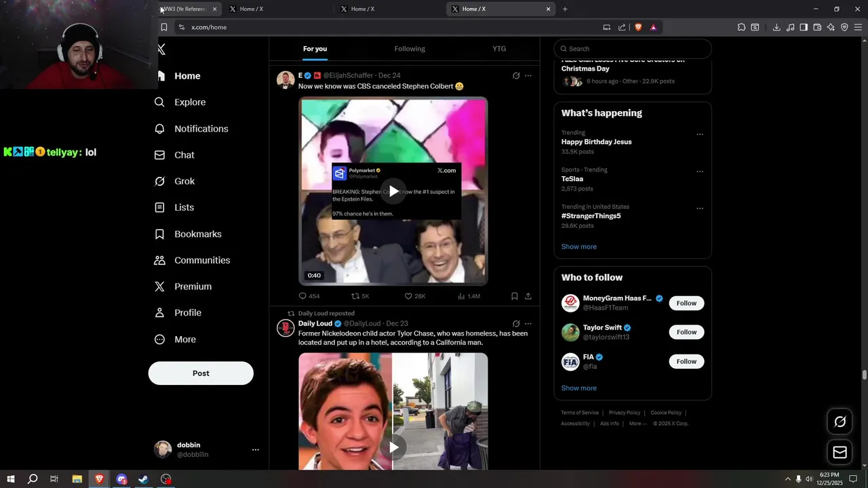868x488 pixels.
Task: Click reply icon on the Colbert post
Action: 302,296
